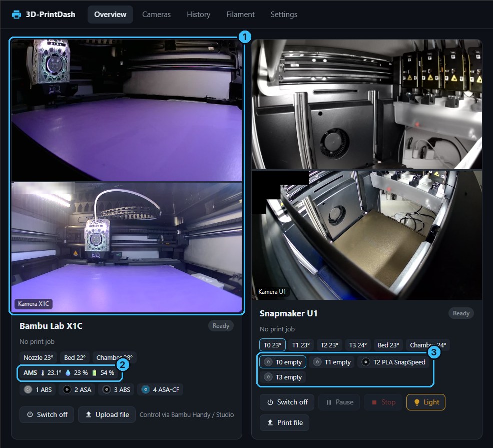Select spool icon for slot 3 ABS
493x448 pixels.
point(106,389)
